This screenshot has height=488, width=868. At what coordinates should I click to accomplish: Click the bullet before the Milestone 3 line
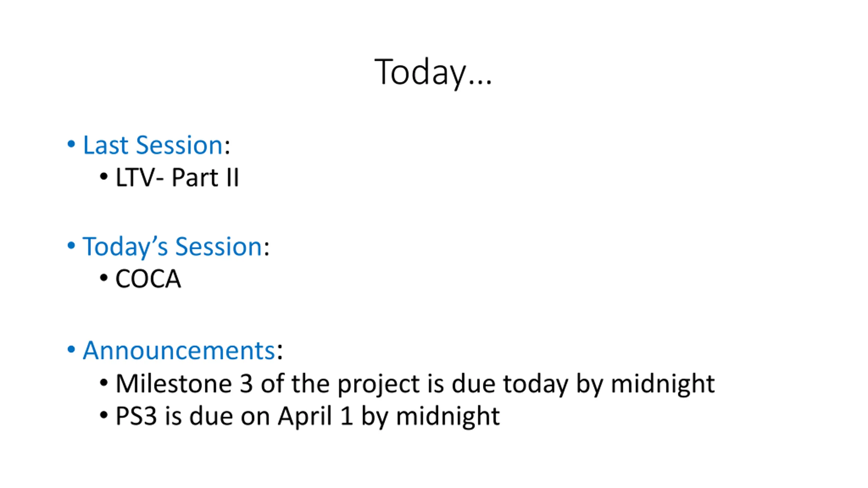pyautogui.click(x=104, y=383)
